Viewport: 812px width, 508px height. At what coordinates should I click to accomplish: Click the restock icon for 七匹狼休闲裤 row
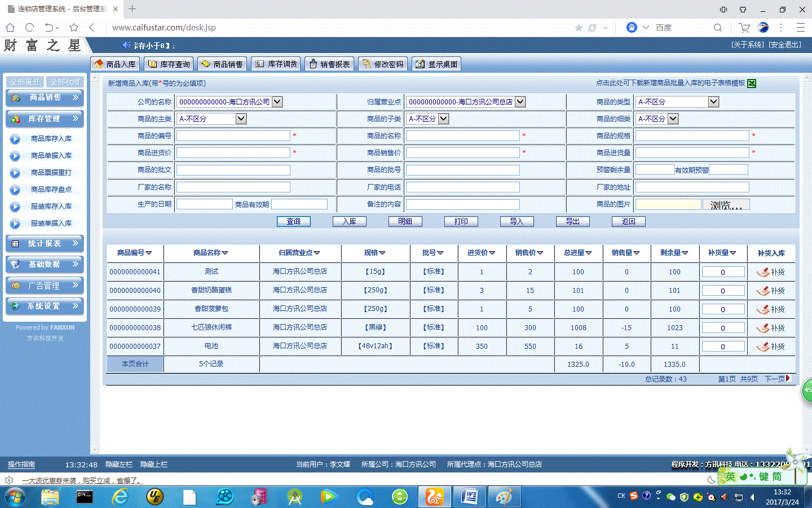pyautogui.click(x=763, y=328)
